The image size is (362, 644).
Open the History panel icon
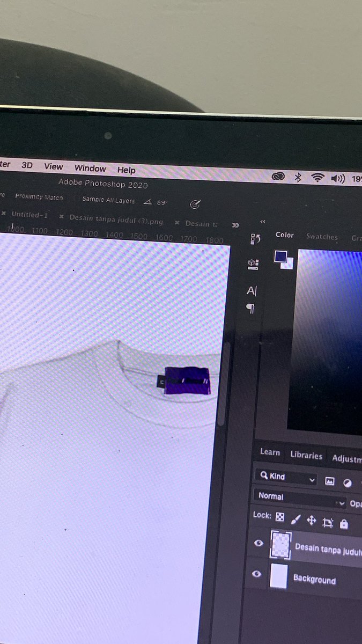[x=255, y=239]
